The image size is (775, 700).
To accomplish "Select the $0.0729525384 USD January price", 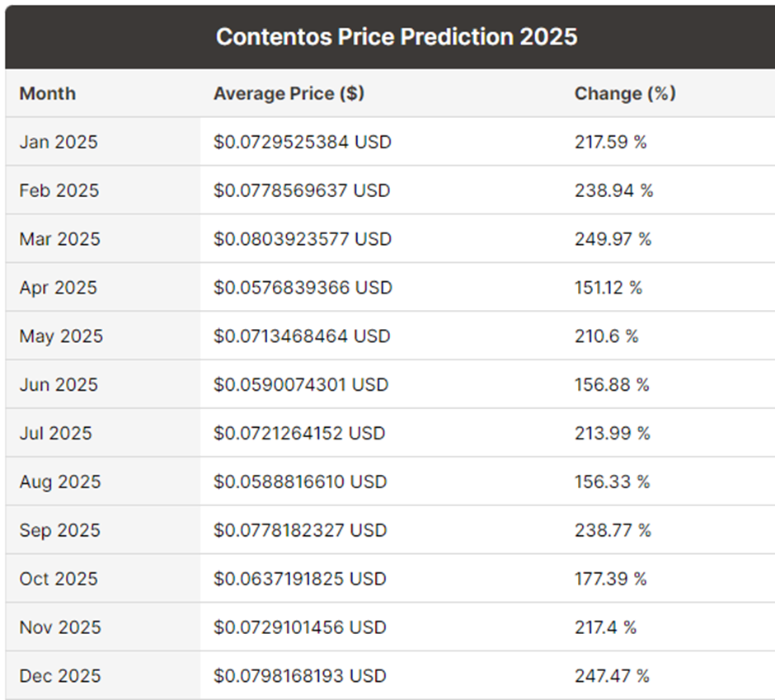I will [x=303, y=142].
